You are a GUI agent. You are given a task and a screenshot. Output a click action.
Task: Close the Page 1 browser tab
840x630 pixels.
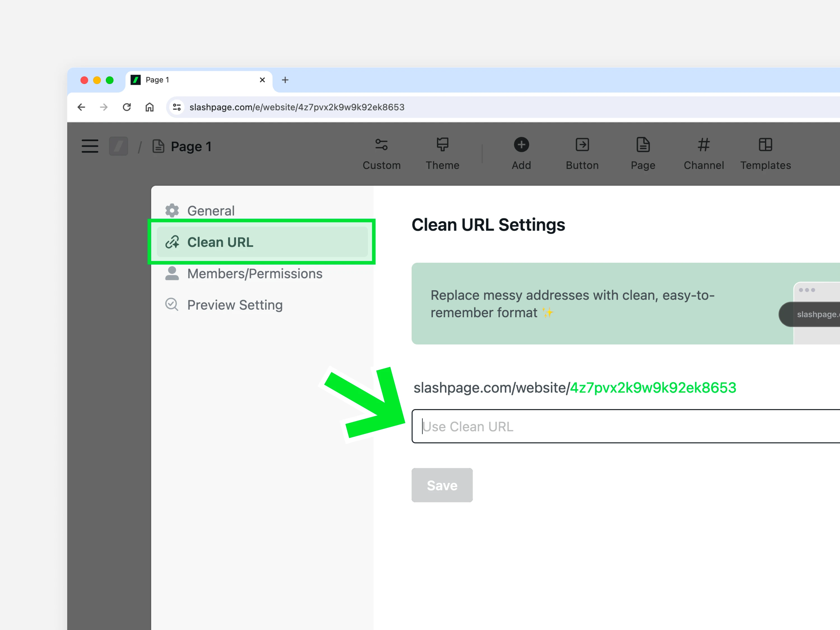point(262,80)
